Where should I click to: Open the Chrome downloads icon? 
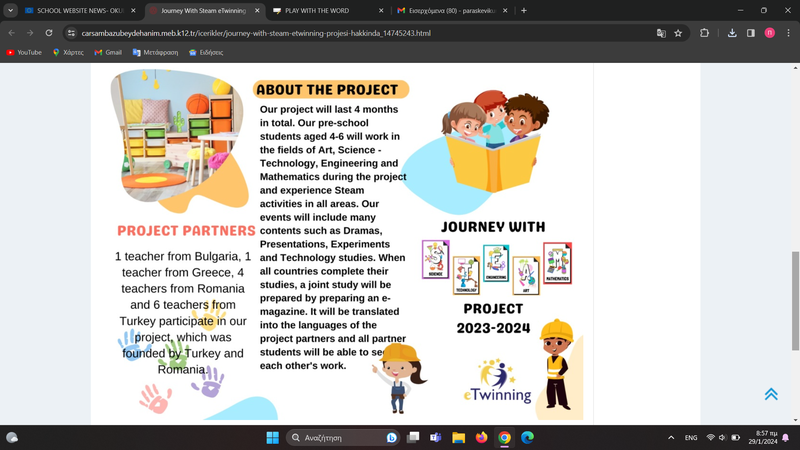[732, 33]
